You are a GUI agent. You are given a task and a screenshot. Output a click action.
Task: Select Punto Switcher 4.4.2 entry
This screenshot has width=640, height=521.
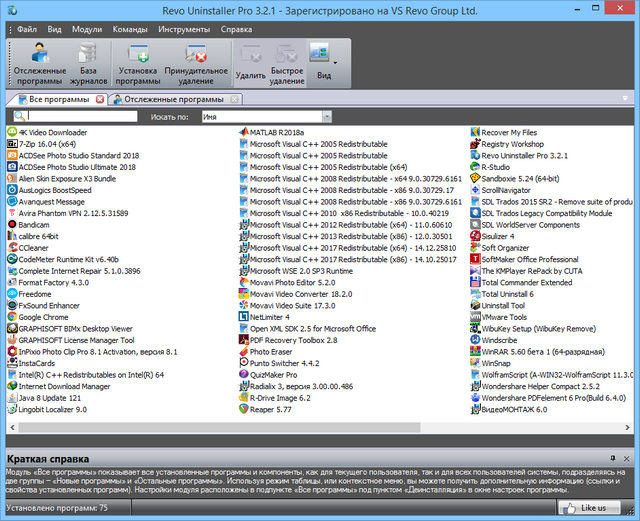[279, 363]
